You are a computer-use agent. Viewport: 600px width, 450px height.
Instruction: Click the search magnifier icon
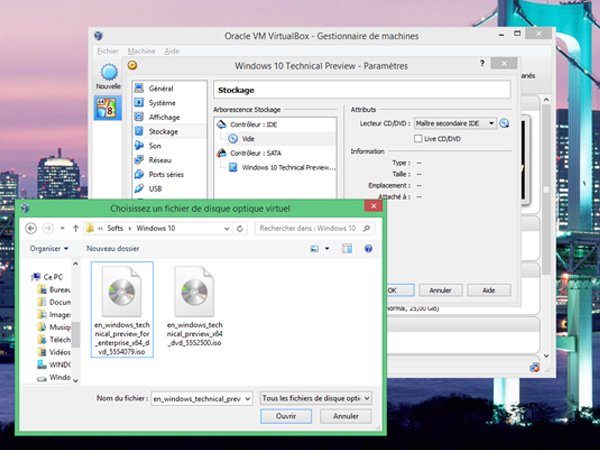366,228
